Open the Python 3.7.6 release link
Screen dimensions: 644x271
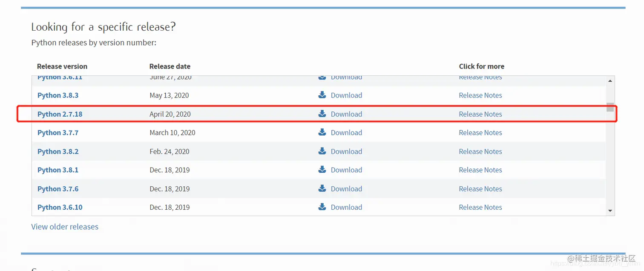58,188
